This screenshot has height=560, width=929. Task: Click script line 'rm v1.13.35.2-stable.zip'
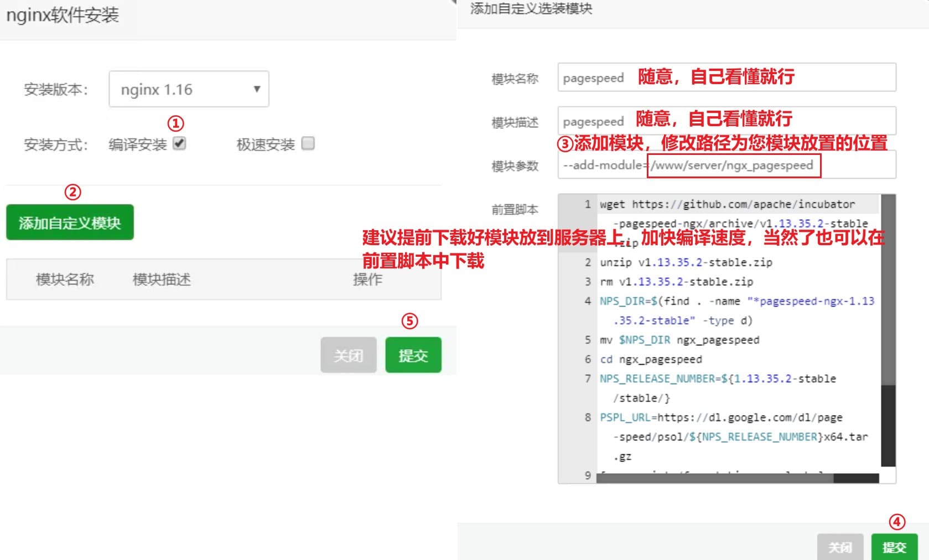pos(677,282)
